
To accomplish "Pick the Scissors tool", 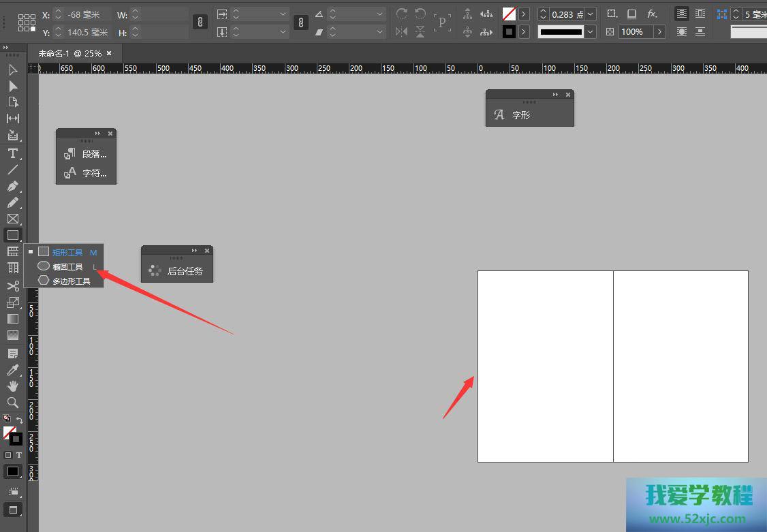I will coord(12,286).
